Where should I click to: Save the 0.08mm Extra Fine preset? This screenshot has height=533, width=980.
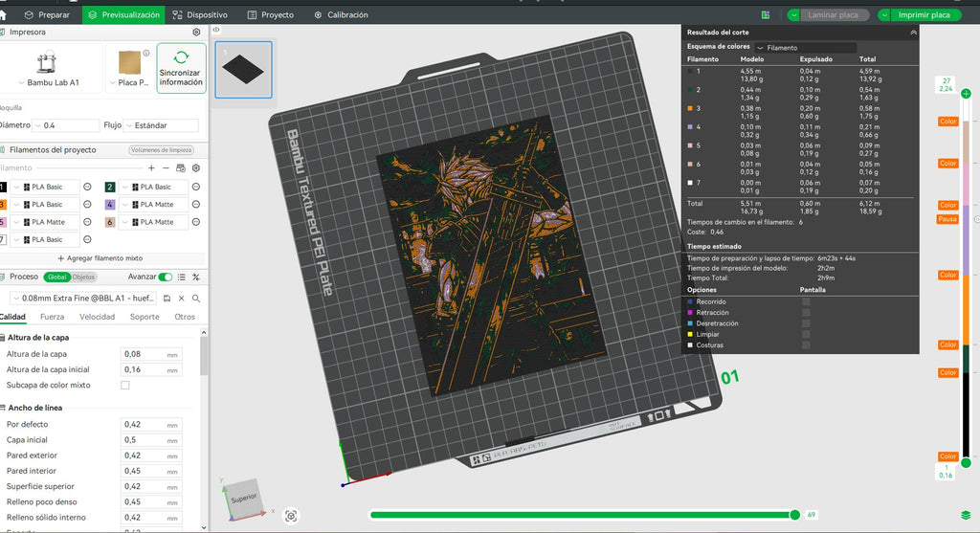(x=167, y=299)
